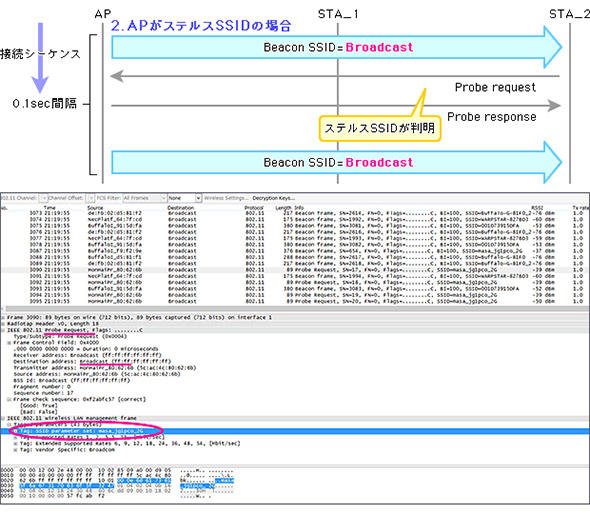The height and width of the screenshot is (514, 590).
Task: Select the BSS Id Broadcast line
Action: [72, 380]
